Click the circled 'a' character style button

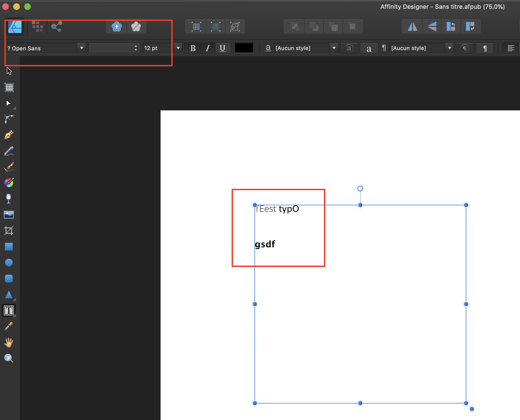pos(349,48)
